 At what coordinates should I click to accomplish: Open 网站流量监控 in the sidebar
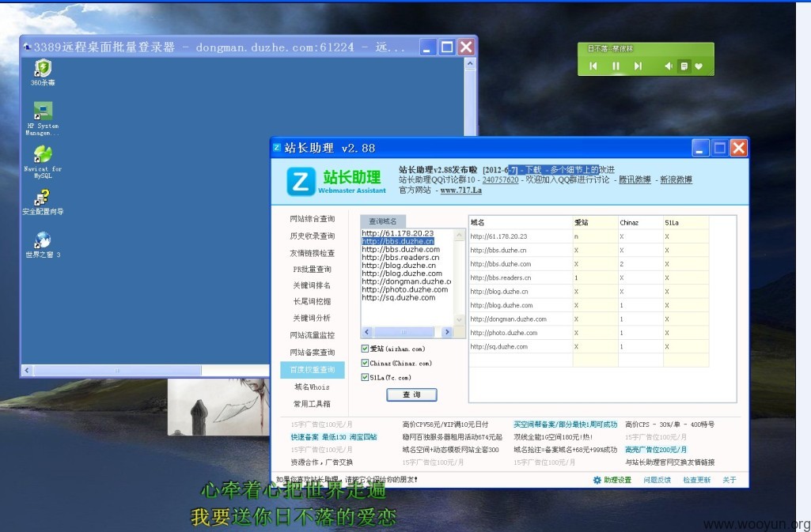coord(313,334)
